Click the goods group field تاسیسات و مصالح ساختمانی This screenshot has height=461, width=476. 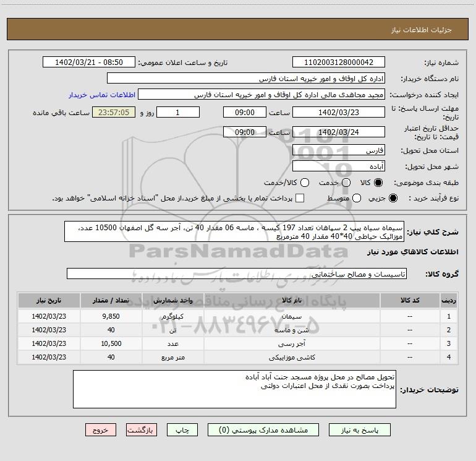point(237,274)
